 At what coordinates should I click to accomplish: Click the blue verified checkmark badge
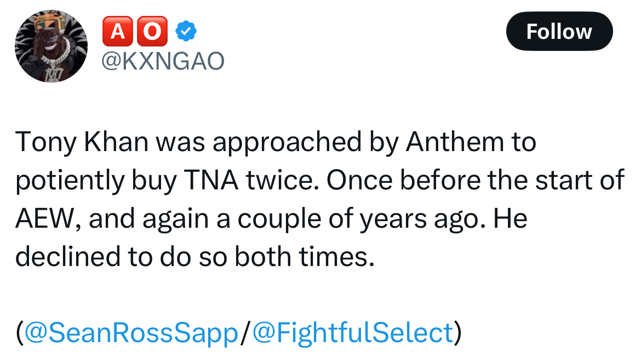coord(186,33)
